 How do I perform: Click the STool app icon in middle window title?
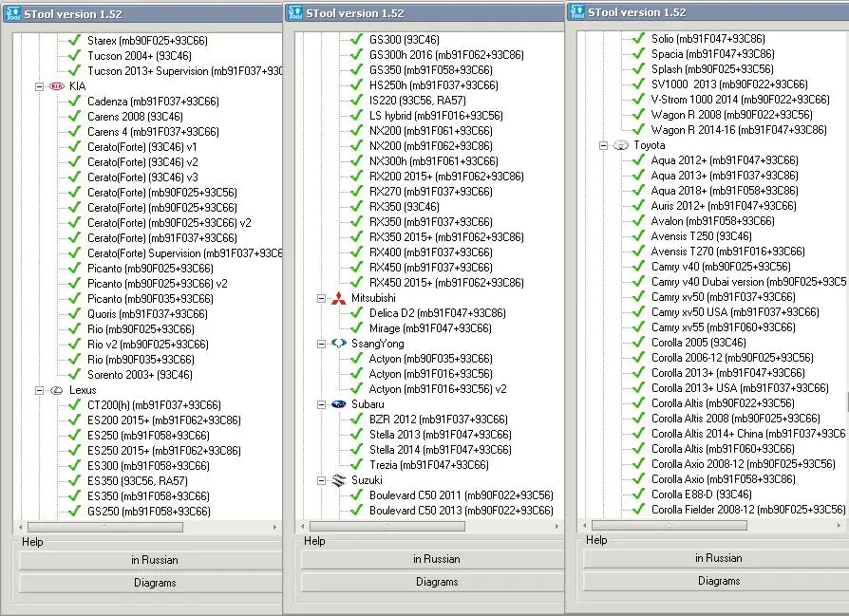(295, 12)
